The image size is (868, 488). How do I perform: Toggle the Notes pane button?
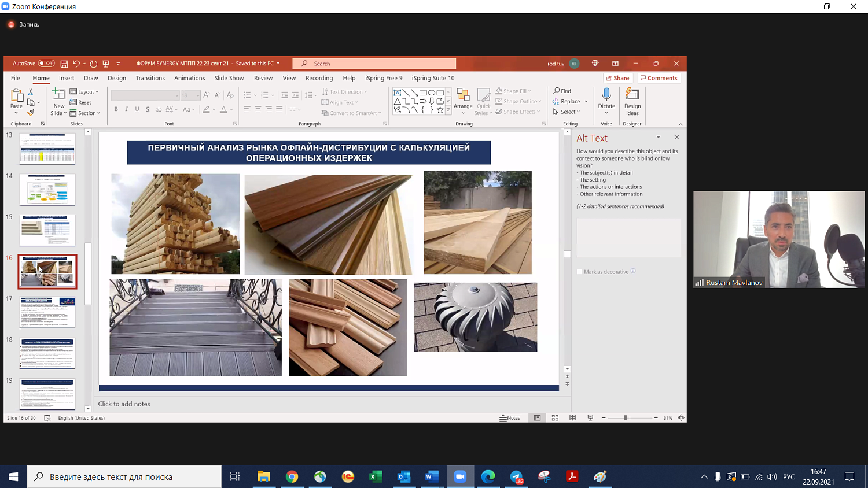pos(510,418)
